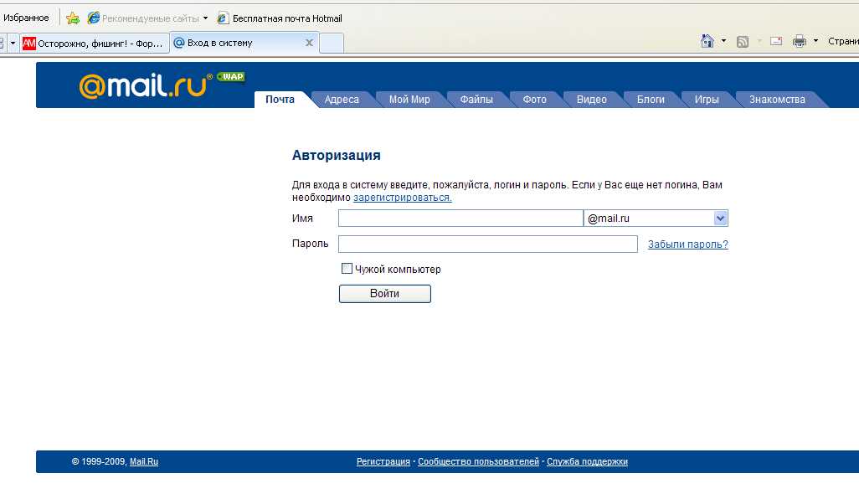Click the Забыли пароль? link
859x504 pixels.
click(688, 244)
